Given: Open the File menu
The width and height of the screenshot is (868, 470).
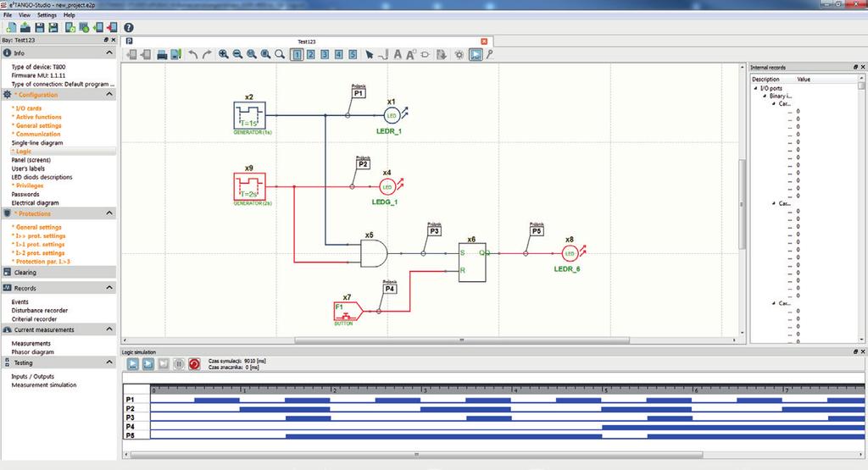Looking at the screenshot, I should pyautogui.click(x=8, y=15).
